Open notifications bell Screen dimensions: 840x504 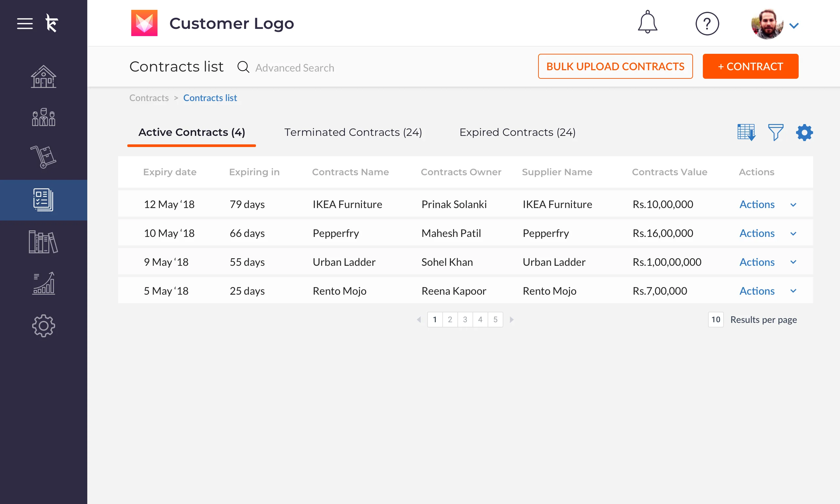tap(647, 22)
